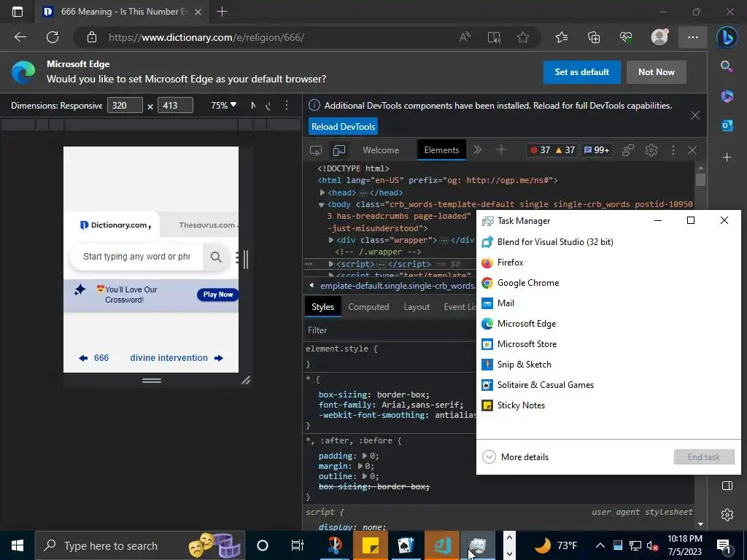
Task: Add a sidebar app with plus
Action: [x=727, y=157]
